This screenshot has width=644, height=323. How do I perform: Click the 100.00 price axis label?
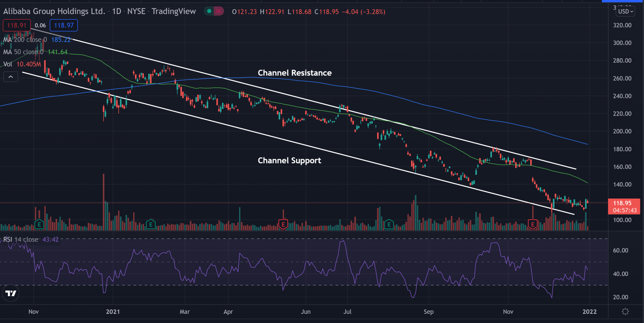(622, 220)
